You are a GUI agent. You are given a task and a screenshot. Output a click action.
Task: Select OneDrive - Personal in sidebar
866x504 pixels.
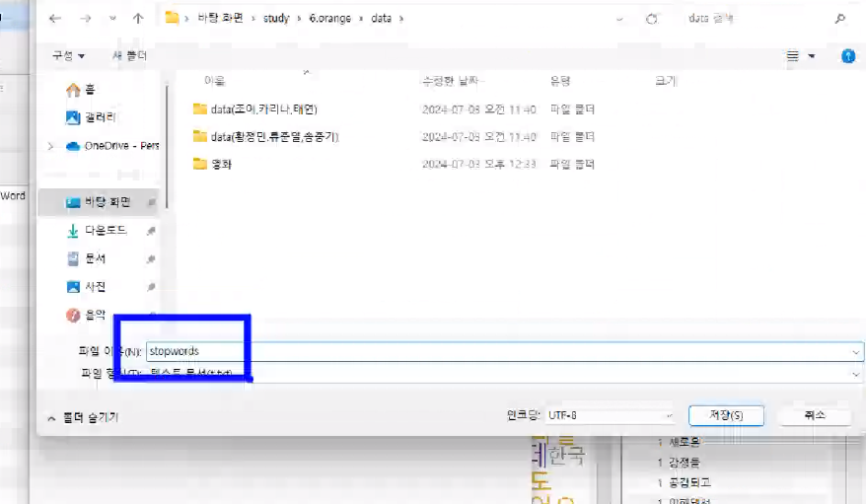click(112, 146)
